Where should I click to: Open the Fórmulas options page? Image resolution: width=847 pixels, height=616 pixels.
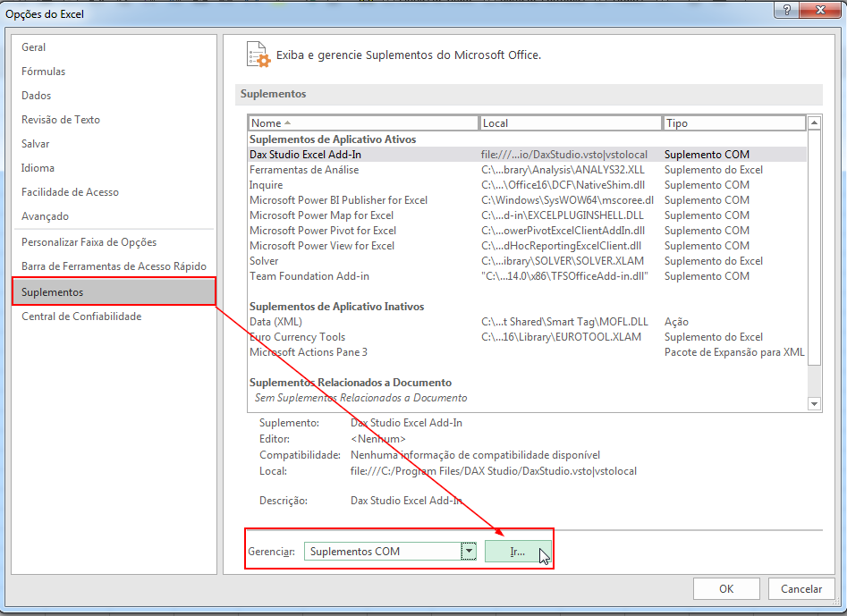coord(42,71)
